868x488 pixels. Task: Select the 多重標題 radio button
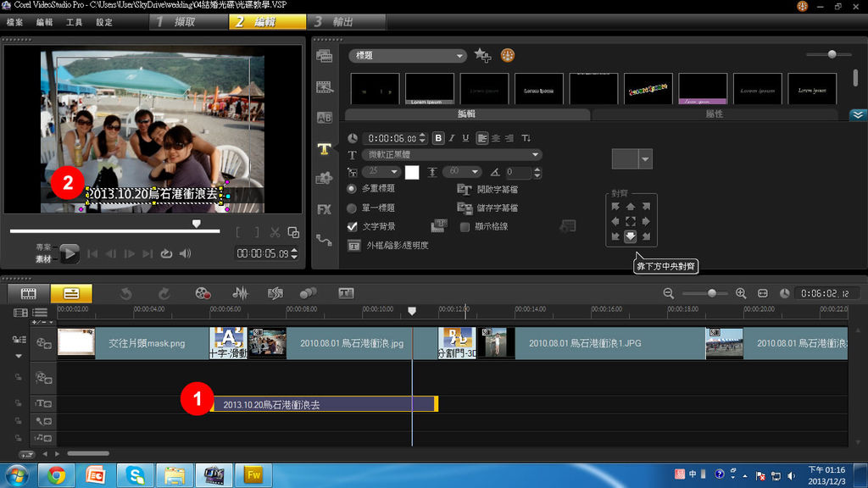pos(353,190)
